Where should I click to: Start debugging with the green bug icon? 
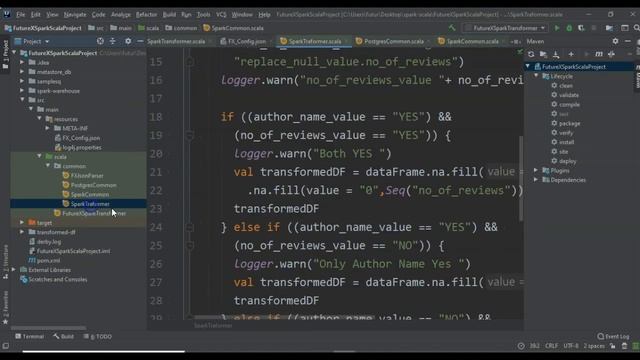pyautogui.click(x=569, y=28)
